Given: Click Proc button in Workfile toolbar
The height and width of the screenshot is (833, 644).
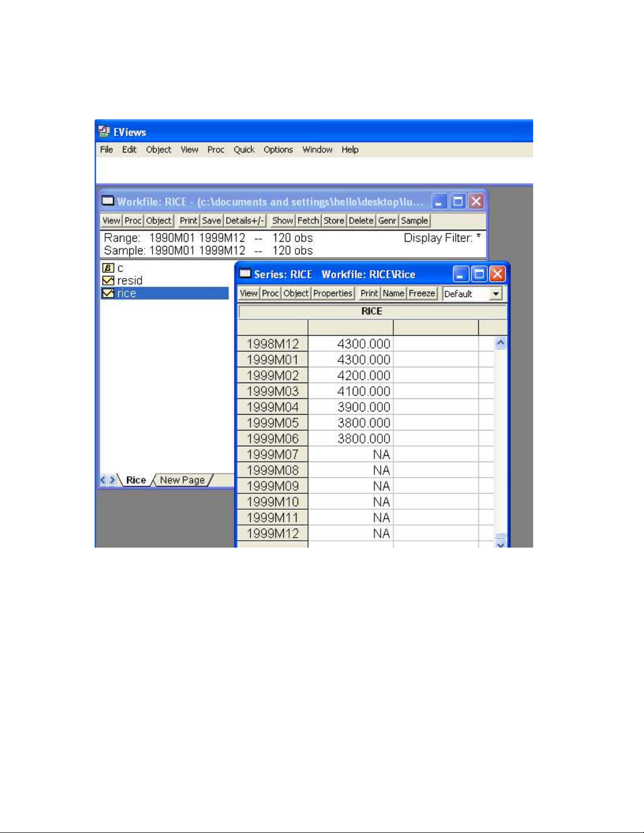Looking at the screenshot, I should click(133, 221).
